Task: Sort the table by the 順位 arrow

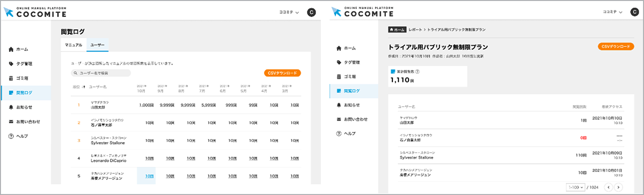Action: click(83, 87)
